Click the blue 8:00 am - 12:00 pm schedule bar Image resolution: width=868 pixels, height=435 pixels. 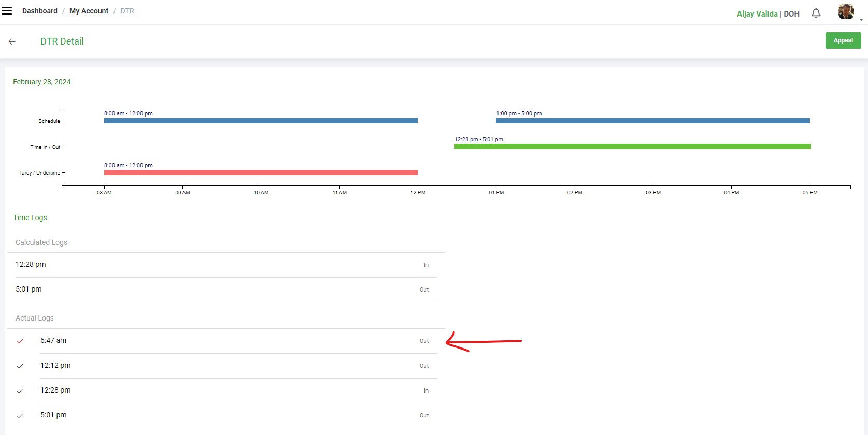261,121
